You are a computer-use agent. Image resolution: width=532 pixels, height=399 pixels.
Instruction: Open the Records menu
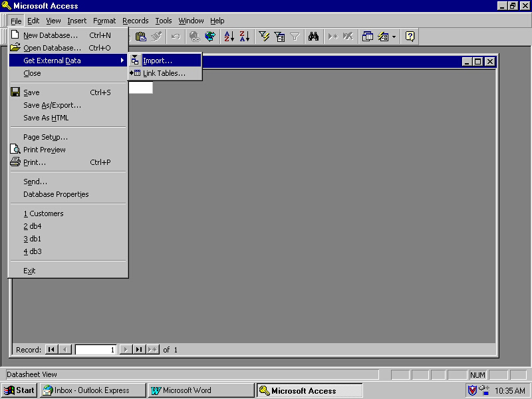(x=136, y=21)
